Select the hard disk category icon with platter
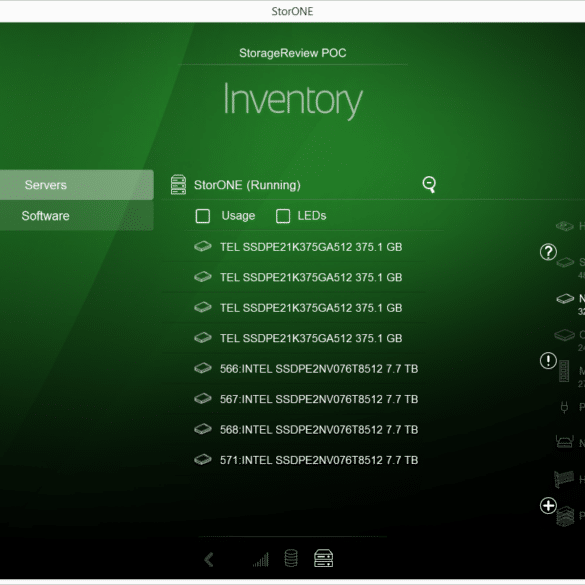Image resolution: width=585 pixels, height=585 pixels. click(564, 226)
